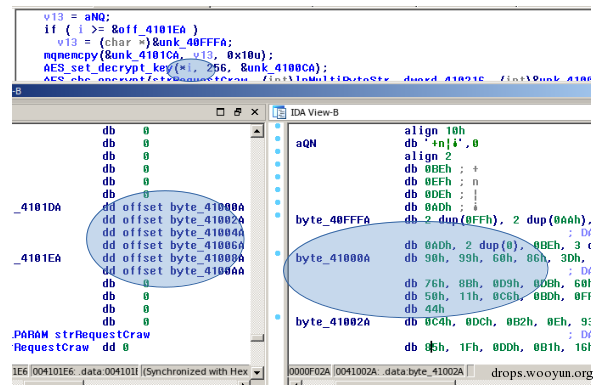597x385 pixels.
Task: Click the 'db 44h' line in IDA View-B
Action: point(425,309)
